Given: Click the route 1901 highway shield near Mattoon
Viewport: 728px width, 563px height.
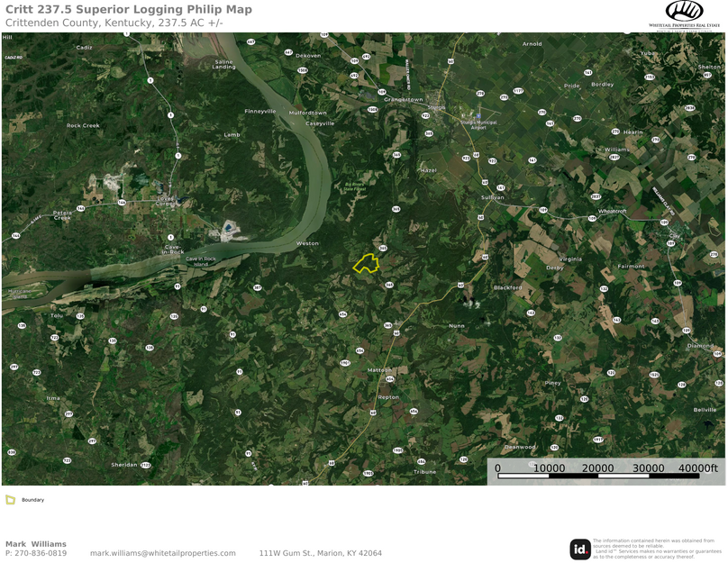Looking at the screenshot, I should click(345, 363).
